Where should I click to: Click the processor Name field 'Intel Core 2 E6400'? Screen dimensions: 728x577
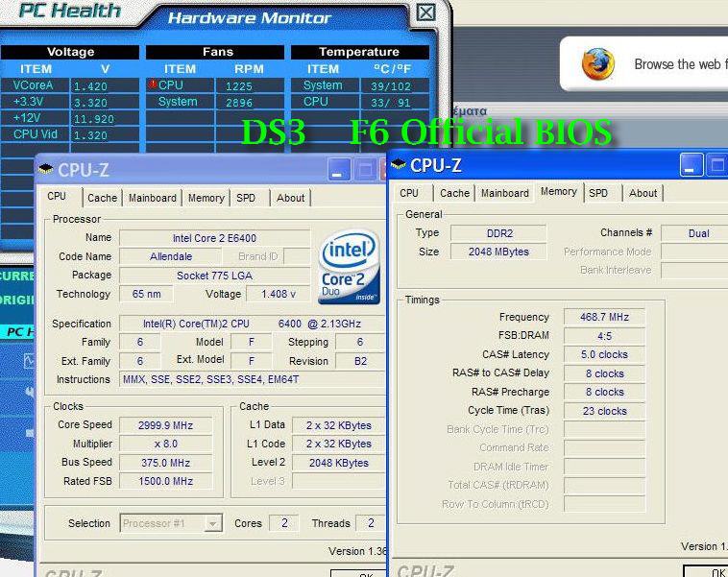point(214,238)
